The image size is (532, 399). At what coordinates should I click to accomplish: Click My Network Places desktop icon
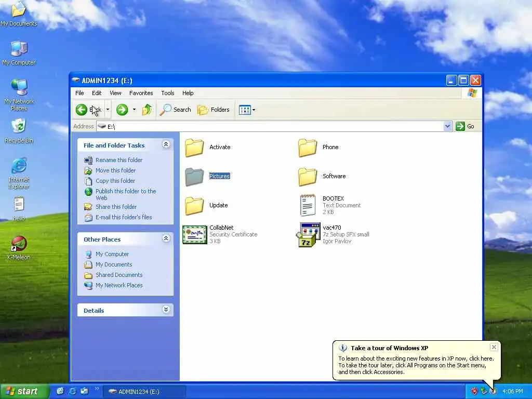(19, 95)
